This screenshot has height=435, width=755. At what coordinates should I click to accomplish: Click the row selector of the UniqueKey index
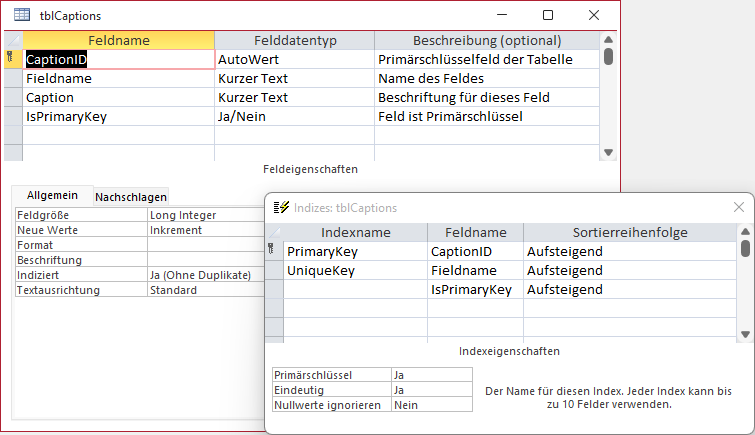click(x=274, y=270)
